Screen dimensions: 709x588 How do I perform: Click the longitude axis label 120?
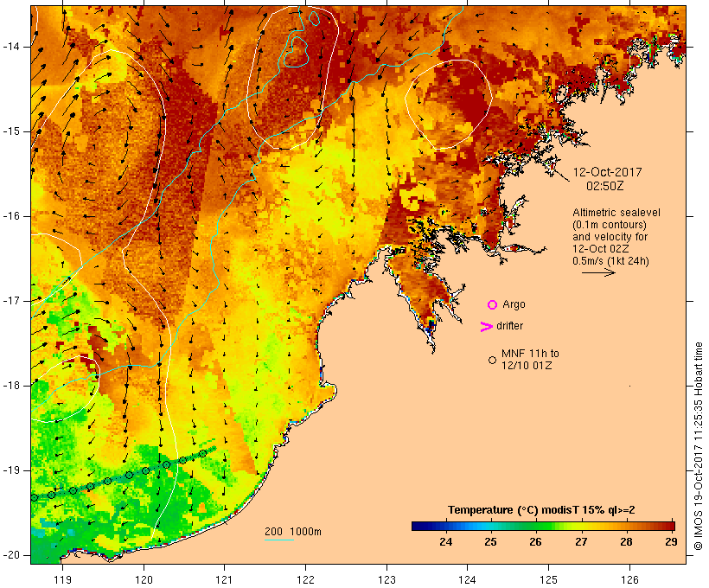point(144,580)
